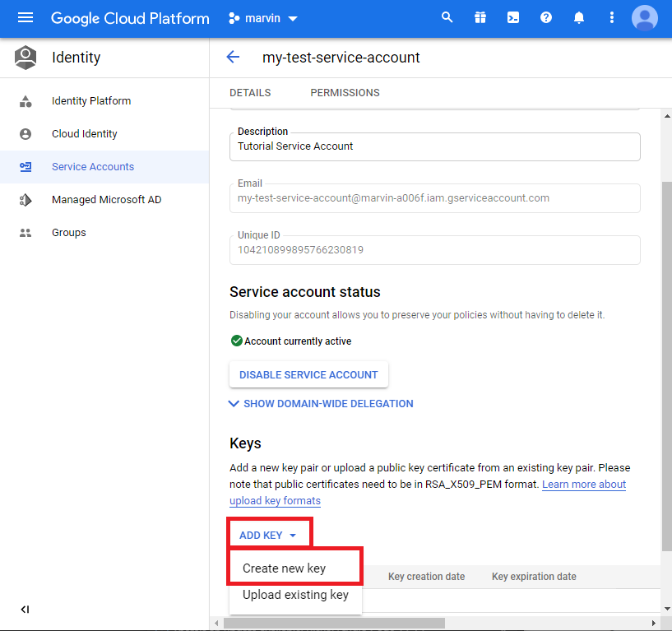
Task: Click the Disabling your account description text
Action: [x=417, y=315]
